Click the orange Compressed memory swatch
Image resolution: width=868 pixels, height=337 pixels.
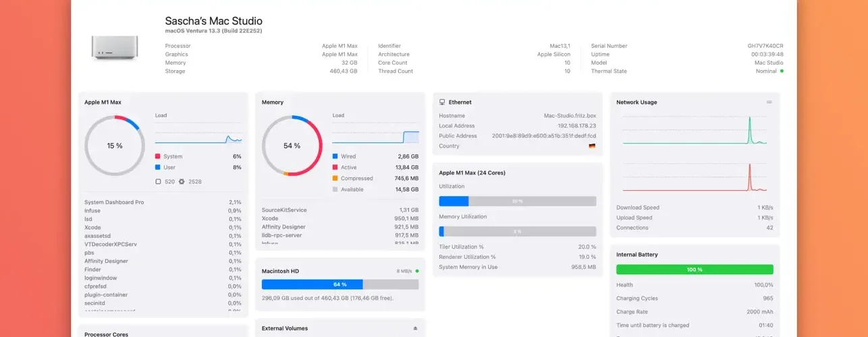(x=335, y=179)
